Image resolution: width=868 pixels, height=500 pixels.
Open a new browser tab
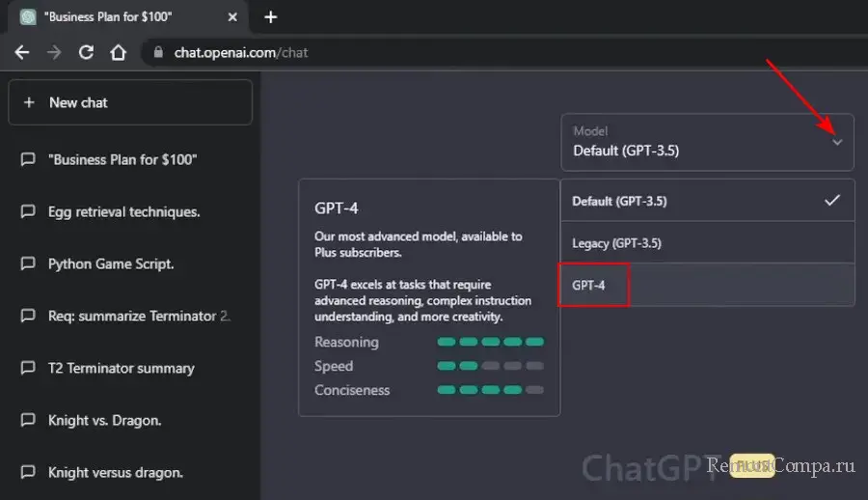(271, 17)
